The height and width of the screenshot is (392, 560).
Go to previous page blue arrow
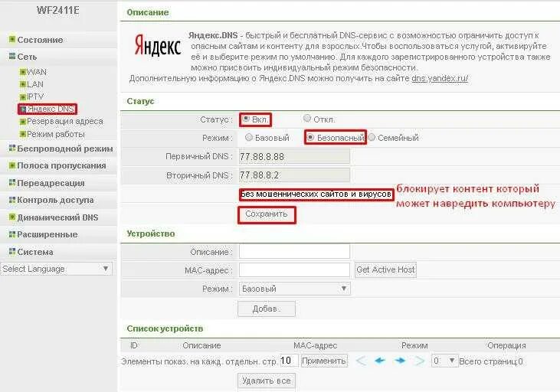(x=380, y=361)
